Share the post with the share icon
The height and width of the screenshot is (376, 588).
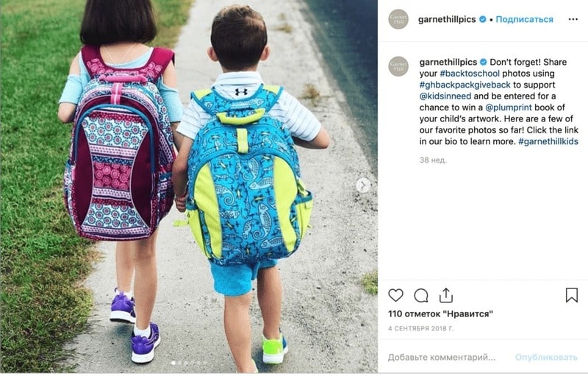tap(446, 295)
